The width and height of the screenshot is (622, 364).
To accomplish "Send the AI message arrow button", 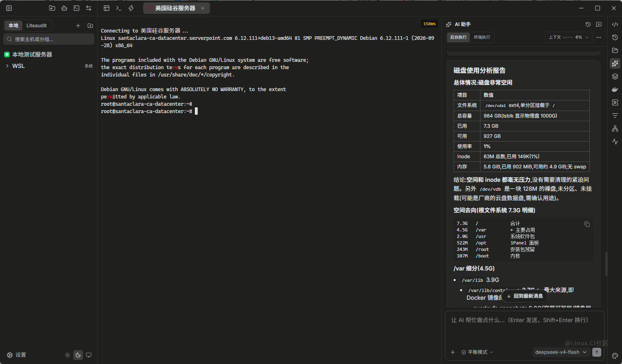I will click(x=597, y=352).
